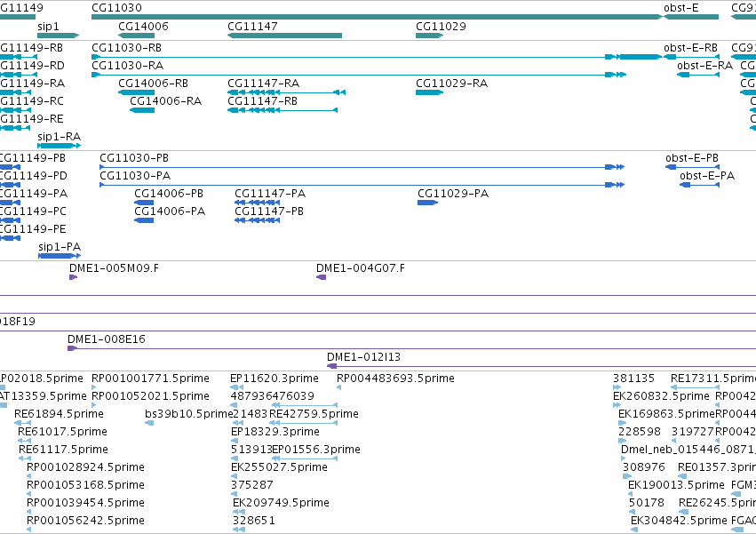
Task: Click the obst-E-PB label
Action: click(692, 158)
